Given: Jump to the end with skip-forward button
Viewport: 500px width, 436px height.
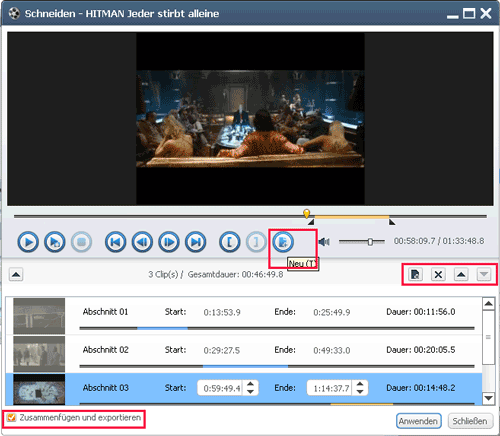Looking at the screenshot, I should click(x=196, y=242).
